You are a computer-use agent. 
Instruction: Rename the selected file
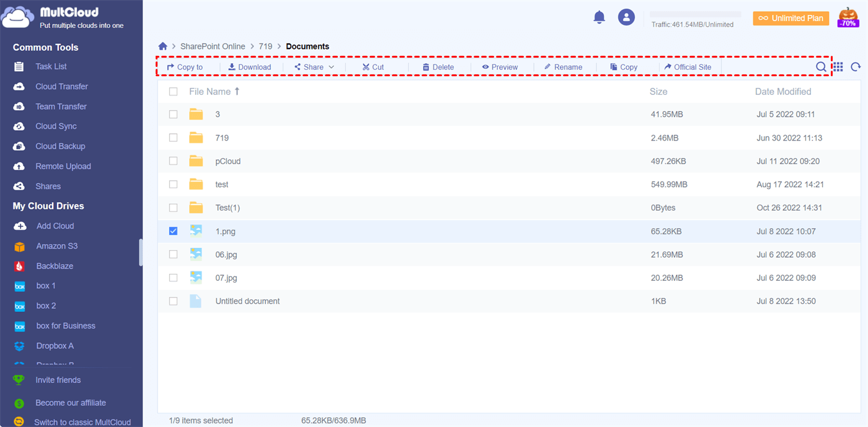click(563, 67)
